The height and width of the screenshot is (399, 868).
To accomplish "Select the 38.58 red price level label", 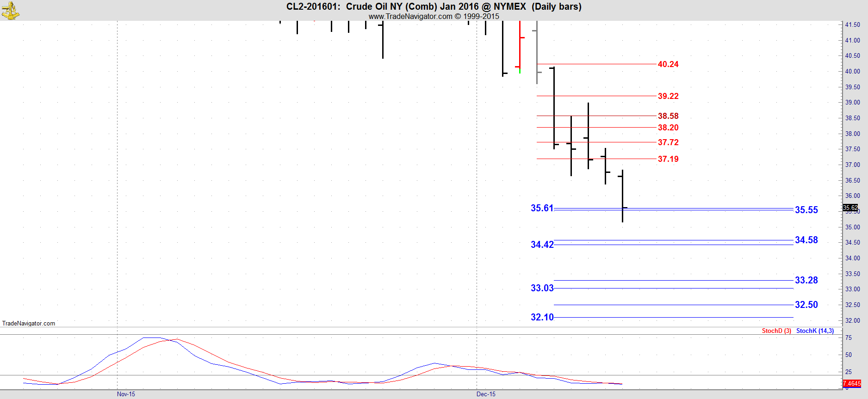I will [668, 116].
